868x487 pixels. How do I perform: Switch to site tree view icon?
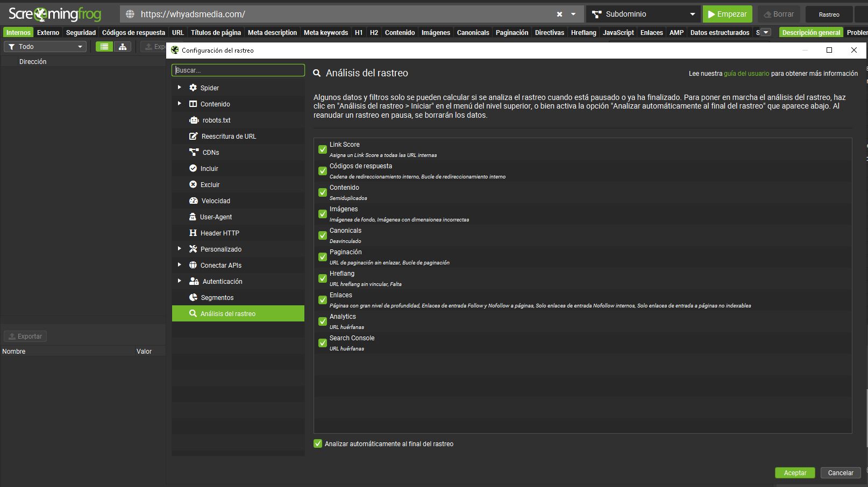123,47
